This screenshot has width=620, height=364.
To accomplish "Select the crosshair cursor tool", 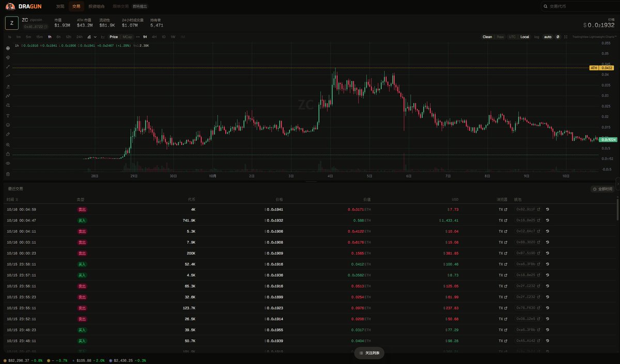I will coord(8,48).
